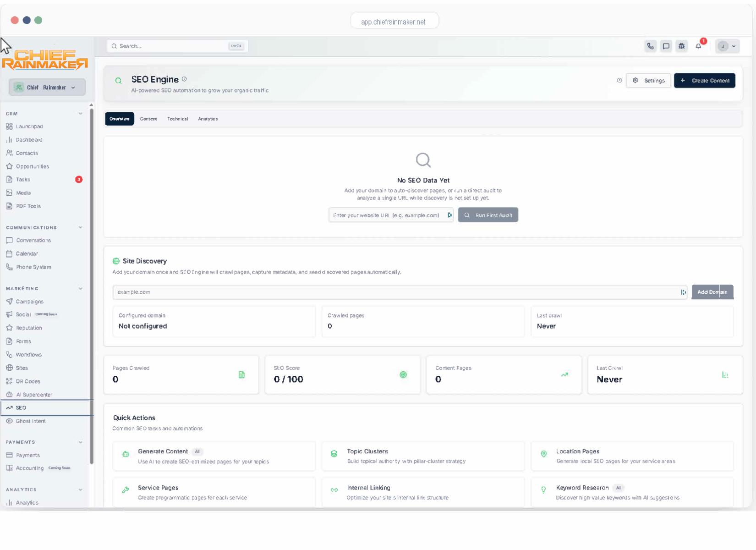Click the website URL input for first audit
This screenshot has height=550, width=756.
pos(391,215)
